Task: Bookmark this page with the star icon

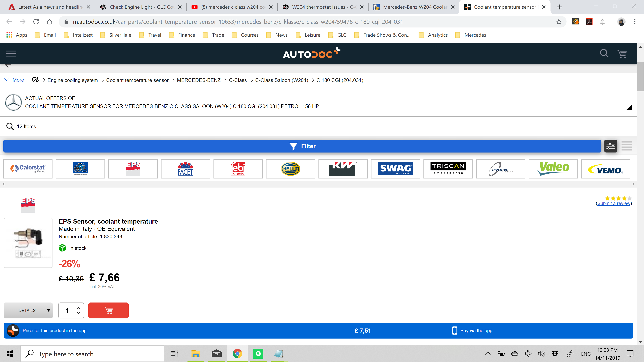Action: (559, 22)
